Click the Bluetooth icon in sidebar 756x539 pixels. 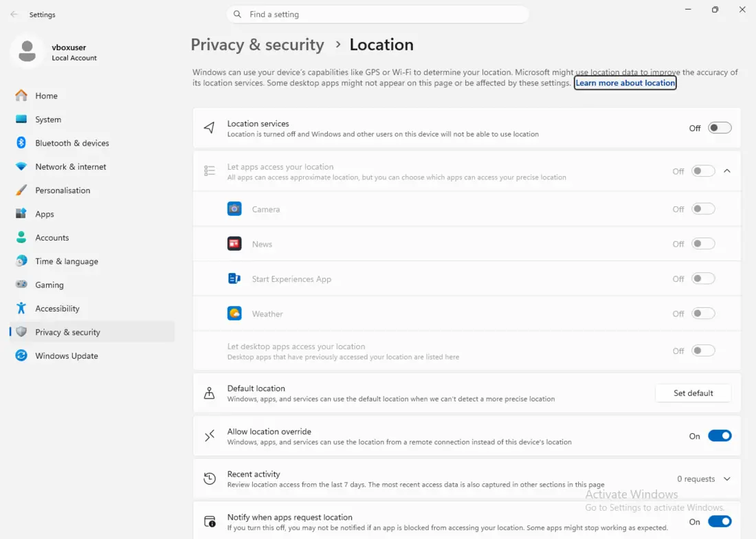point(21,143)
